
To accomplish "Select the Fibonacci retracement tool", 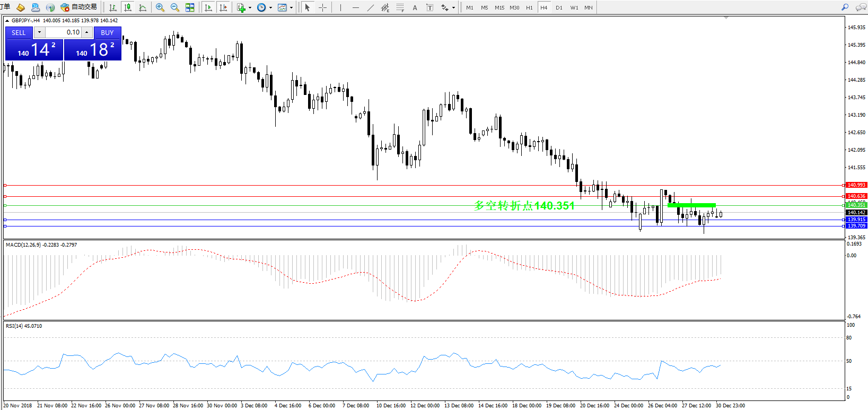I will point(400,7).
